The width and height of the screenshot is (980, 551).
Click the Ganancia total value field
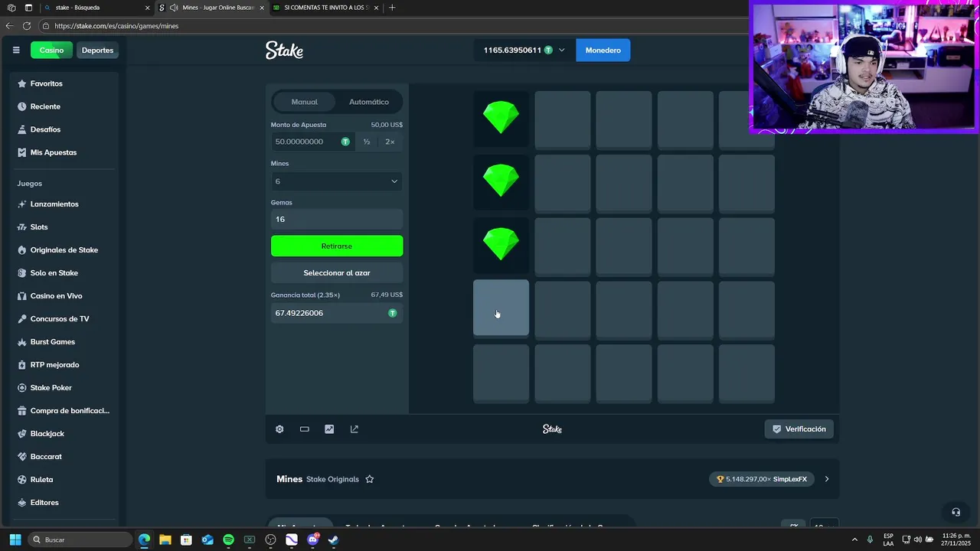click(337, 313)
